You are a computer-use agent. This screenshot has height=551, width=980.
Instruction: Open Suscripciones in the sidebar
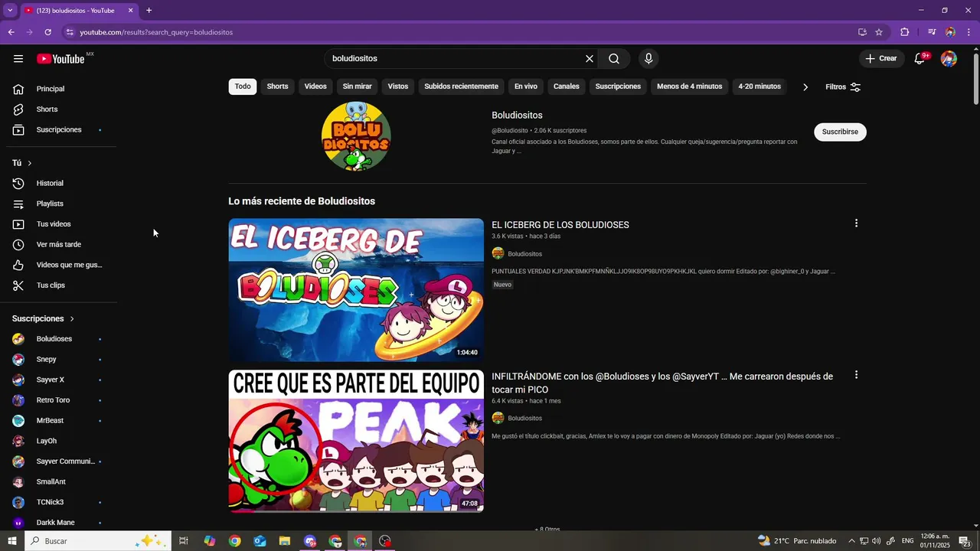coord(58,130)
